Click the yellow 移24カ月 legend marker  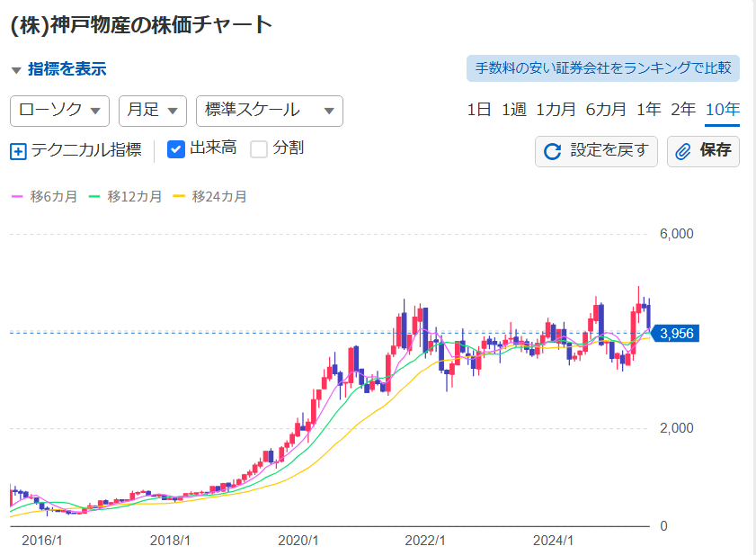tap(178, 196)
